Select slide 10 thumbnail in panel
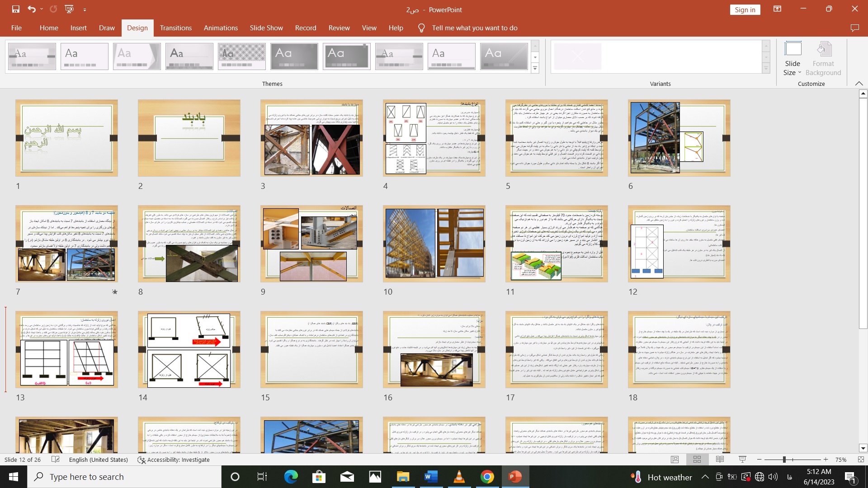The width and height of the screenshot is (868, 488). (x=434, y=243)
